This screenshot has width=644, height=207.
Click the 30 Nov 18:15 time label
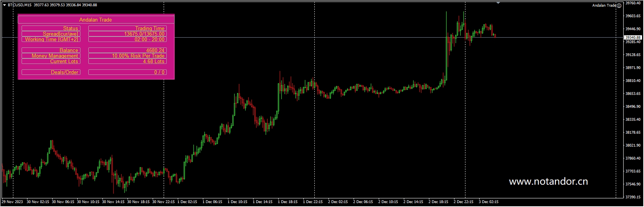pyautogui.click(x=139, y=202)
